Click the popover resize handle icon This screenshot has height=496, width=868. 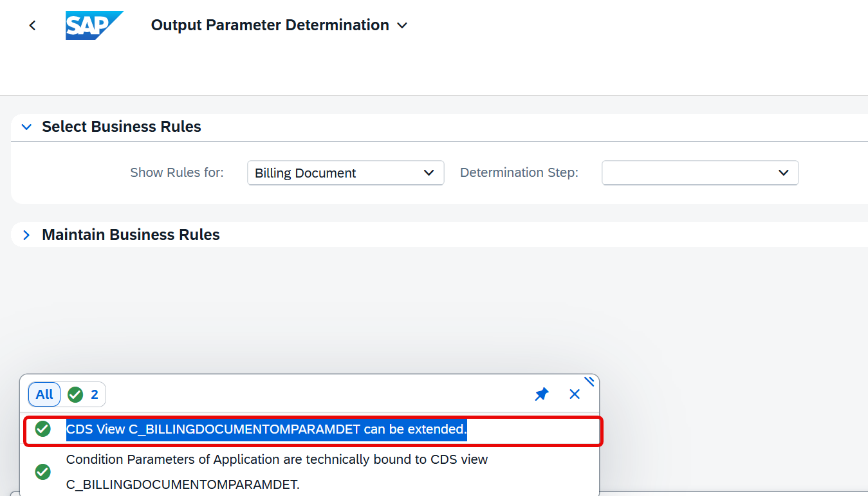click(x=590, y=381)
